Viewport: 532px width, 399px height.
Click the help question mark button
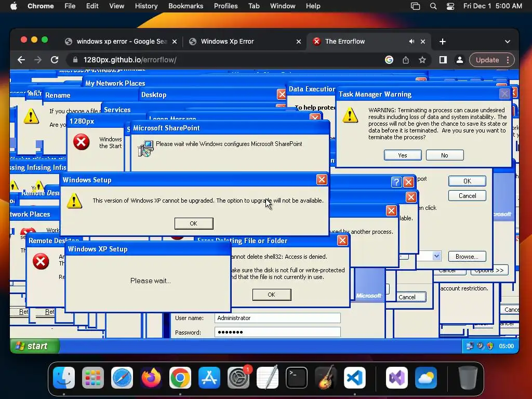[x=396, y=182]
